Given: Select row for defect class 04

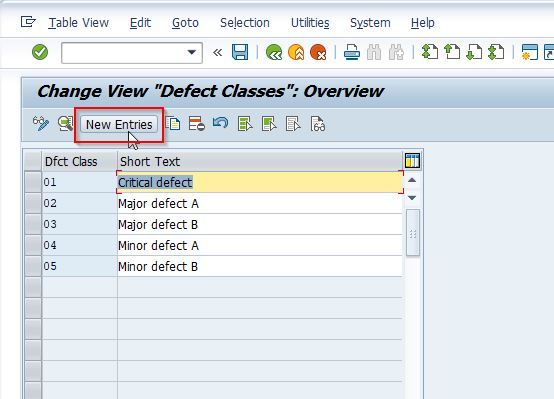Looking at the screenshot, I should coord(33,245).
